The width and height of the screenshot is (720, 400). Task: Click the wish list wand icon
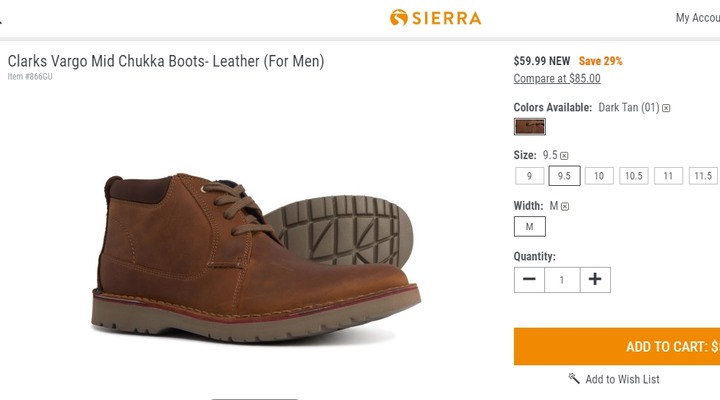click(x=574, y=378)
